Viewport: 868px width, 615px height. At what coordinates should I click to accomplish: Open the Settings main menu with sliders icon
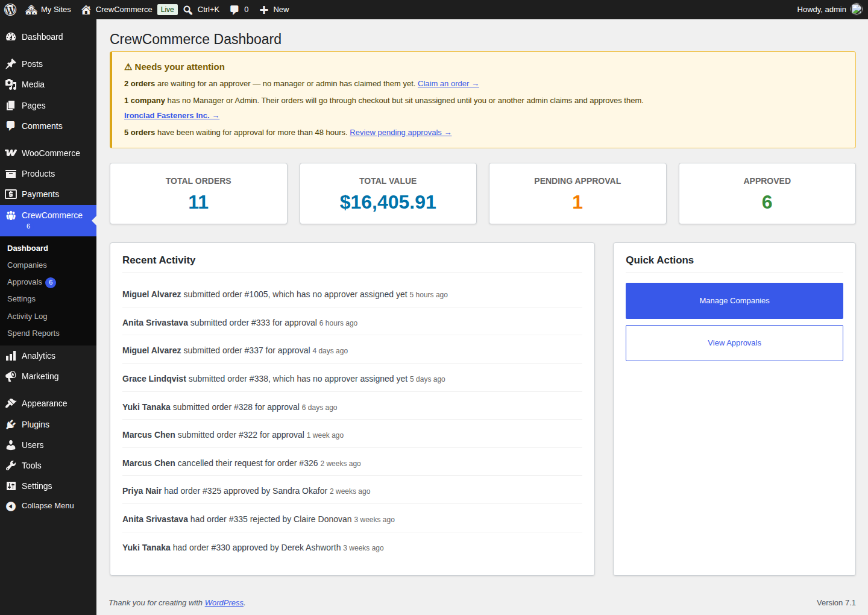[48, 486]
